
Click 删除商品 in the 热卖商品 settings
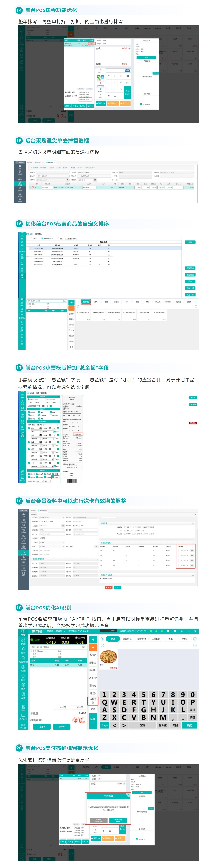coord(190,275)
